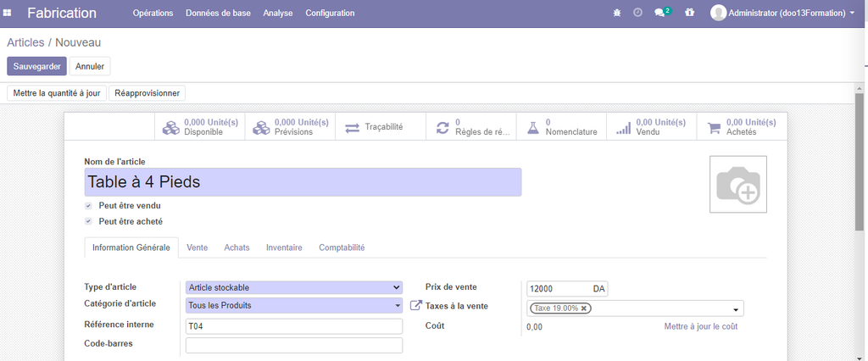The height and width of the screenshot is (361, 868).
Task: Remove the Taxe 19.00% tag
Action: pyautogui.click(x=584, y=308)
